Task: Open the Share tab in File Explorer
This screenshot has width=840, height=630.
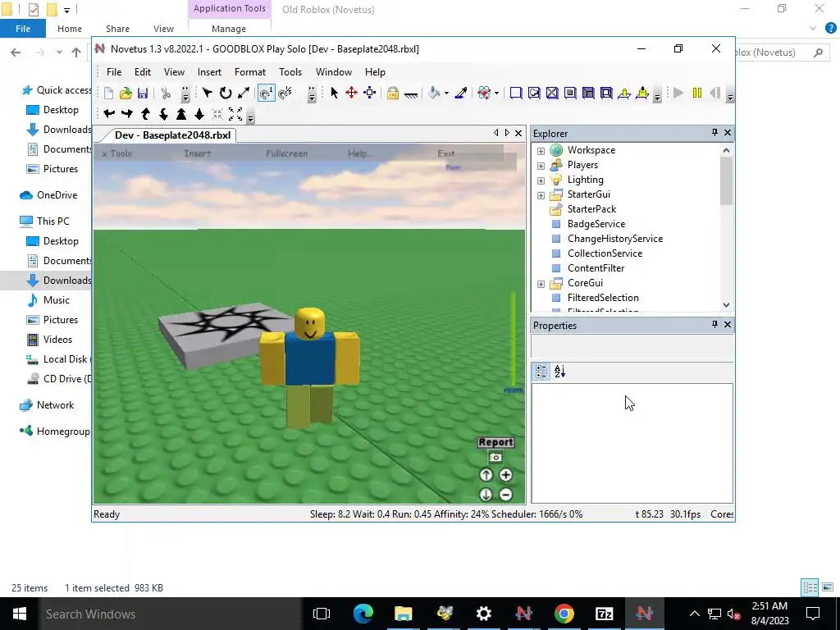Action: (117, 29)
